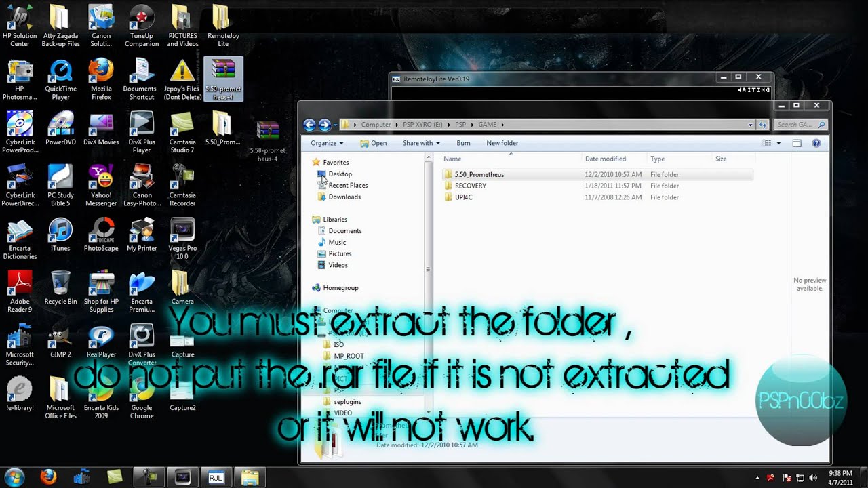Click the Explorer Forward navigation arrow

(x=325, y=125)
